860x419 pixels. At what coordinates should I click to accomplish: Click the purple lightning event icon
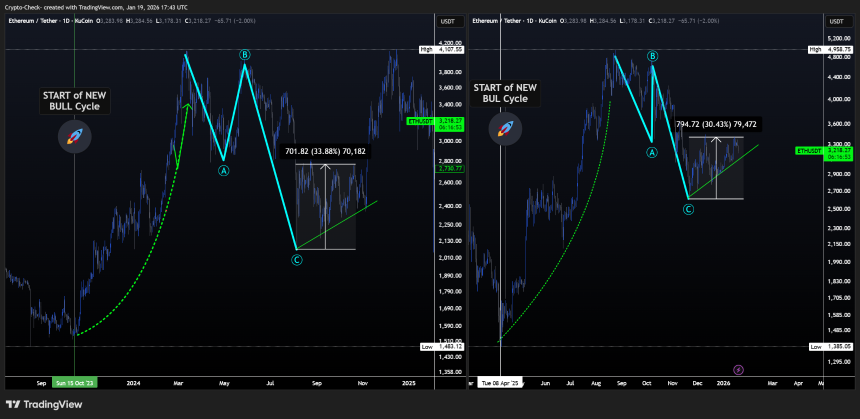coord(738,370)
